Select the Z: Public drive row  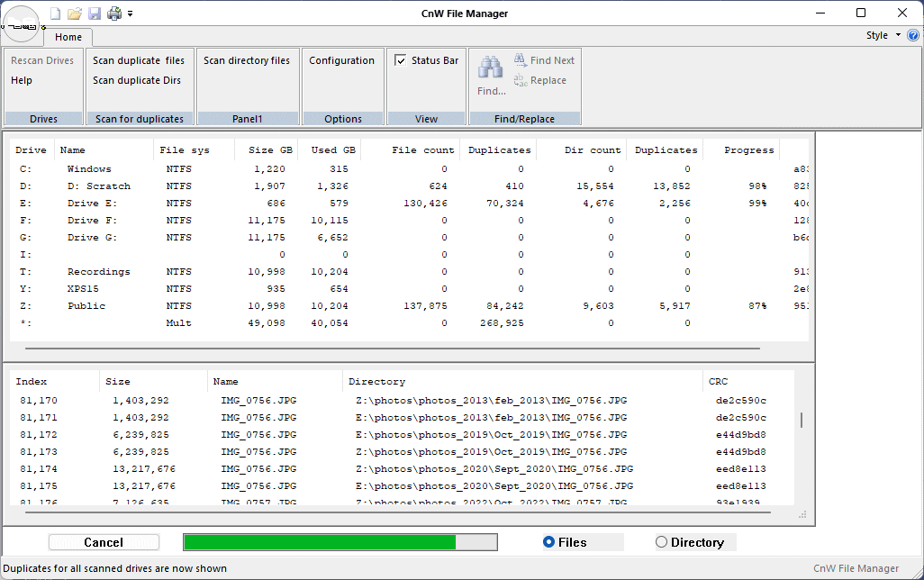(x=410, y=306)
